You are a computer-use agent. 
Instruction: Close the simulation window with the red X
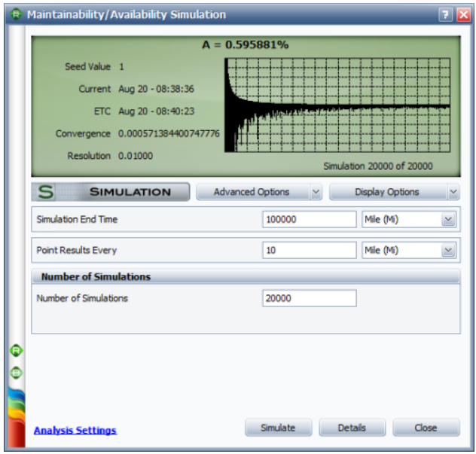[463, 14]
